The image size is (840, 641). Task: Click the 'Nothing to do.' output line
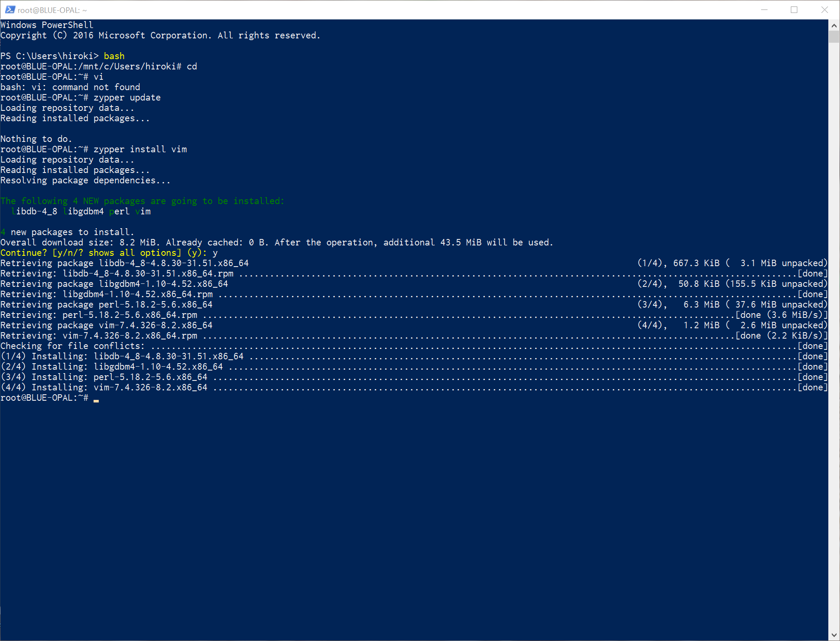[x=36, y=139]
